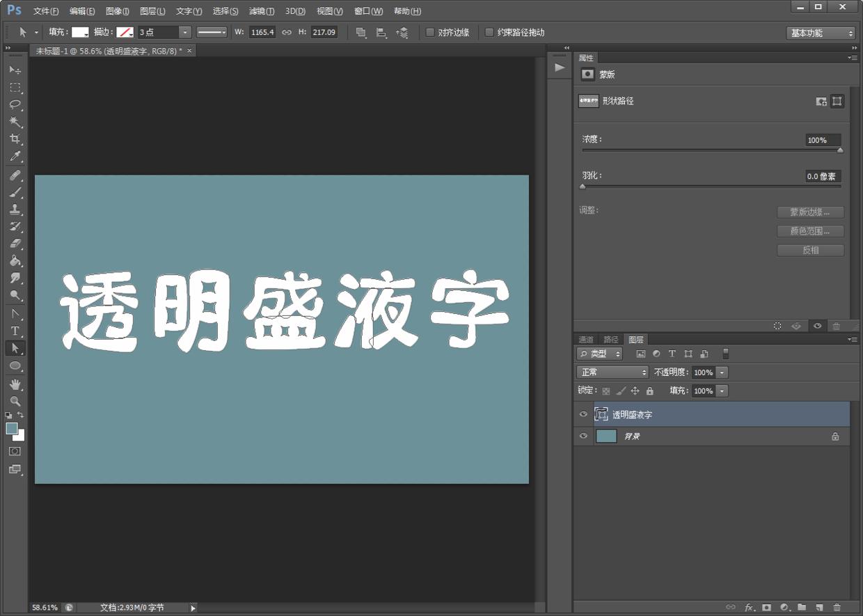Create a new layer
Screen dimensions: 863x616
(x=819, y=608)
